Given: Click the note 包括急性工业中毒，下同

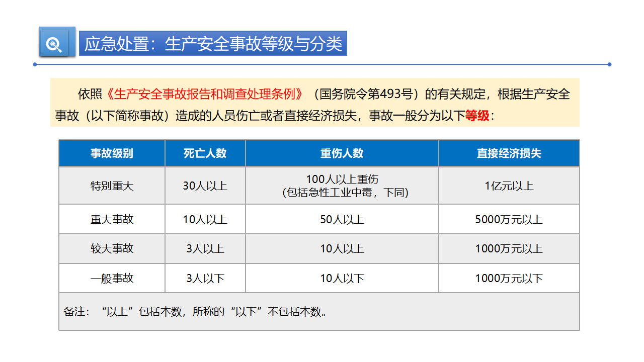Looking at the screenshot, I should pyautogui.click(x=345, y=192).
